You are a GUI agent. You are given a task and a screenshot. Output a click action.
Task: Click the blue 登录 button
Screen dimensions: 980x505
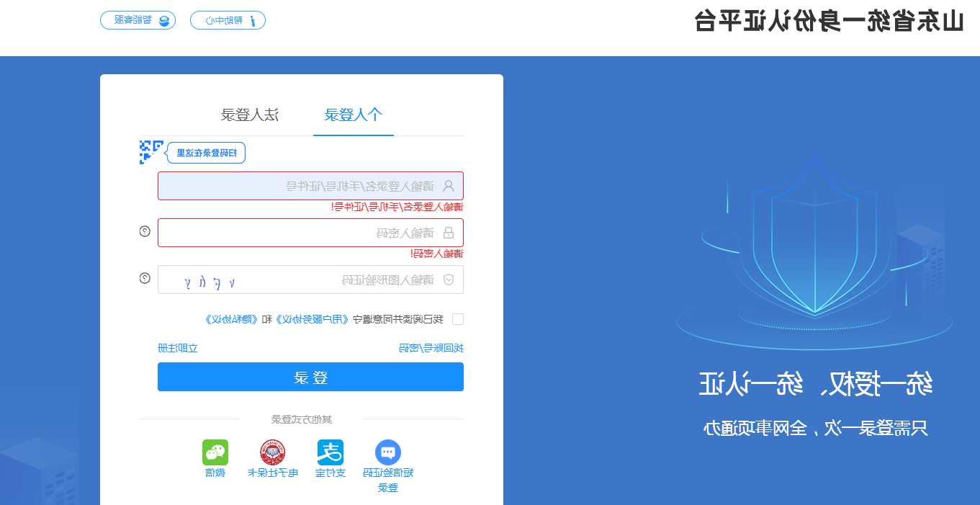pyautogui.click(x=310, y=377)
